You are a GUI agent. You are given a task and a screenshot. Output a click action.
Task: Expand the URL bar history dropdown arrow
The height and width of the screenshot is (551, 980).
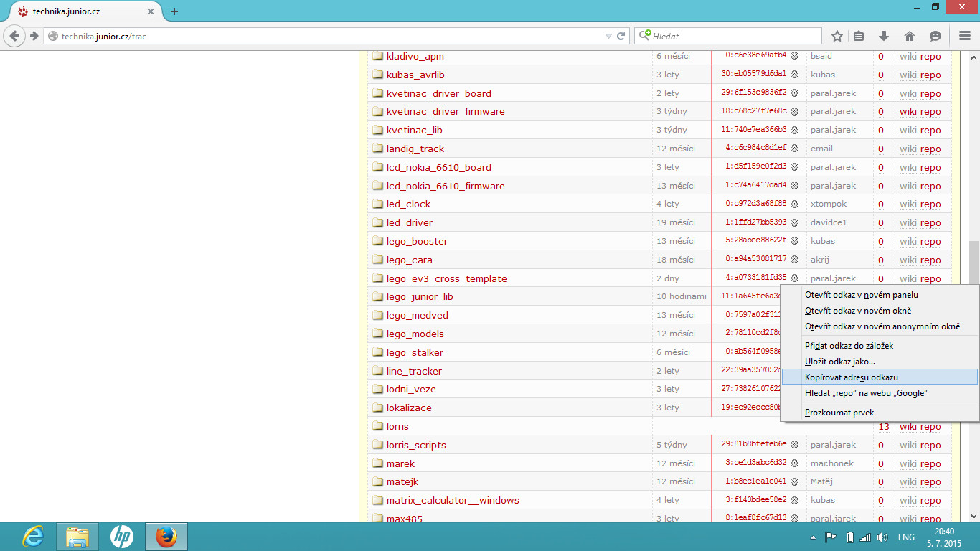click(608, 36)
